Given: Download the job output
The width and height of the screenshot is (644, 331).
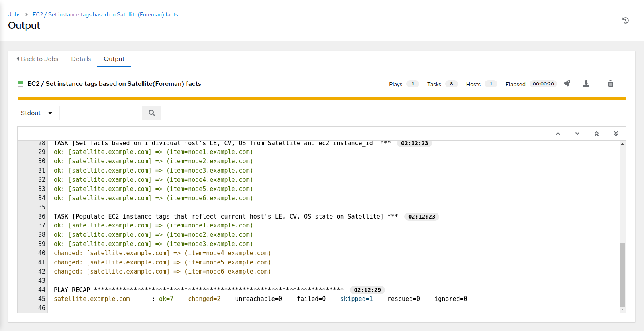Looking at the screenshot, I should point(586,83).
